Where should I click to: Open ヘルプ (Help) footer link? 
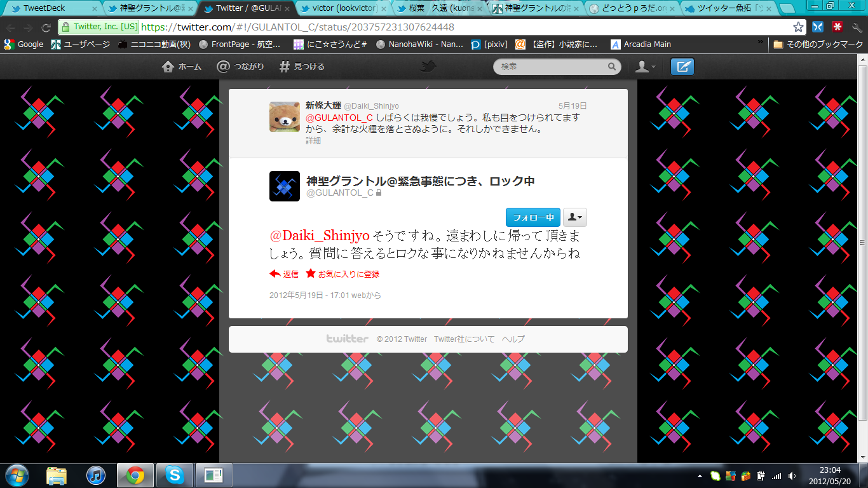click(x=513, y=339)
